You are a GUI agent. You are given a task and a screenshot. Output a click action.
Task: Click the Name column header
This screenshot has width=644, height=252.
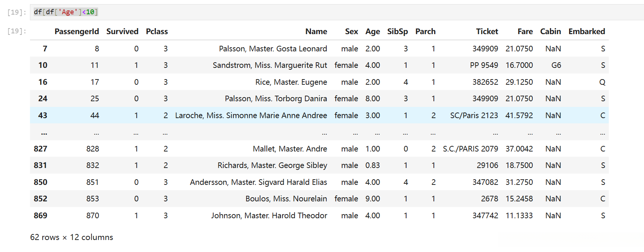(x=316, y=31)
